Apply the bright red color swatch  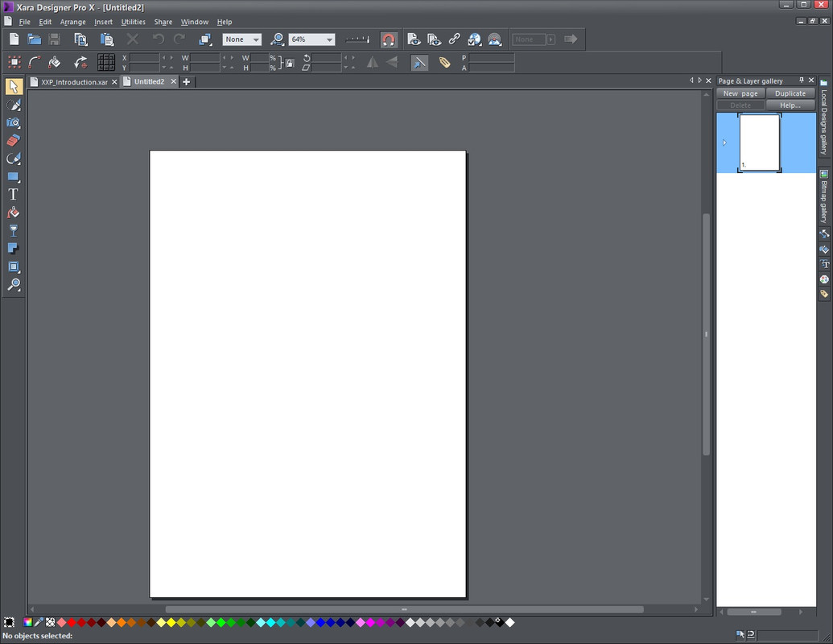point(72,622)
